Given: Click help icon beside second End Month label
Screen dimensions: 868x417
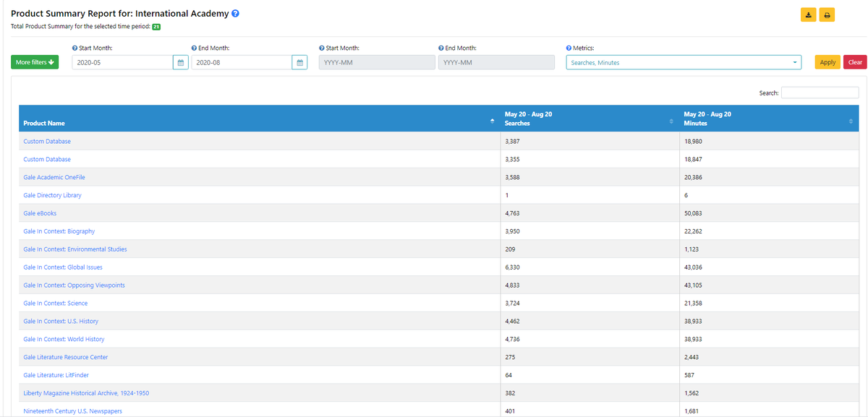Looking at the screenshot, I should click(x=441, y=48).
